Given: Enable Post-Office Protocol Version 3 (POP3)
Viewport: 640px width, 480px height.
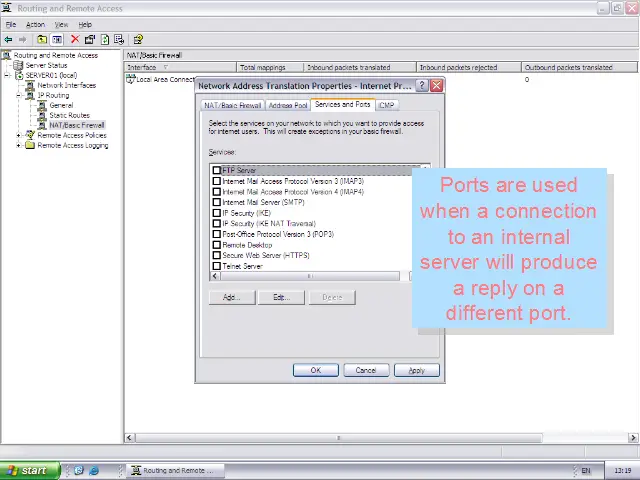Looking at the screenshot, I should click(x=217, y=234).
